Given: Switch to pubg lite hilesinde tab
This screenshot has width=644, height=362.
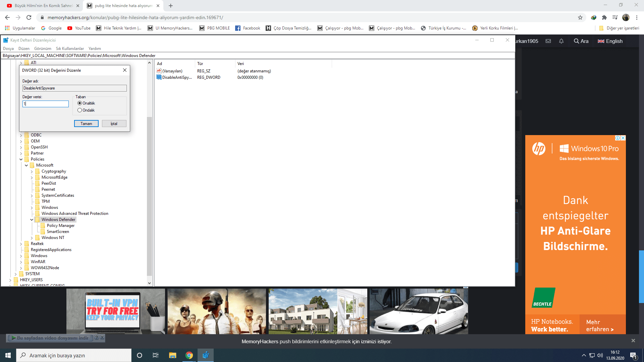Looking at the screenshot, I should point(123,6).
